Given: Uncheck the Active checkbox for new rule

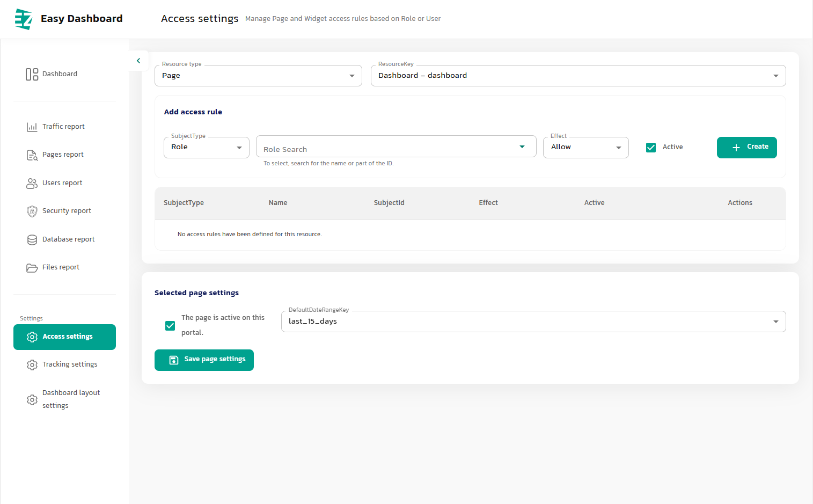Looking at the screenshot, I should click(x=651, y=147).
